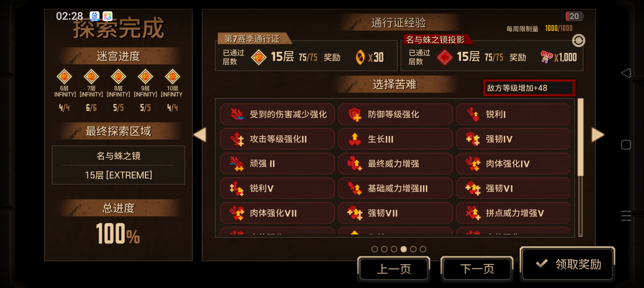Select the fifth page indicator dot

413,249
